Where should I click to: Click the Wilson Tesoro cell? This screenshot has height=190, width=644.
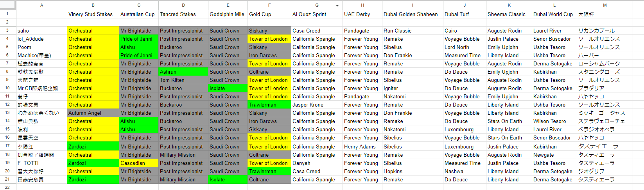tap(554, 121)
